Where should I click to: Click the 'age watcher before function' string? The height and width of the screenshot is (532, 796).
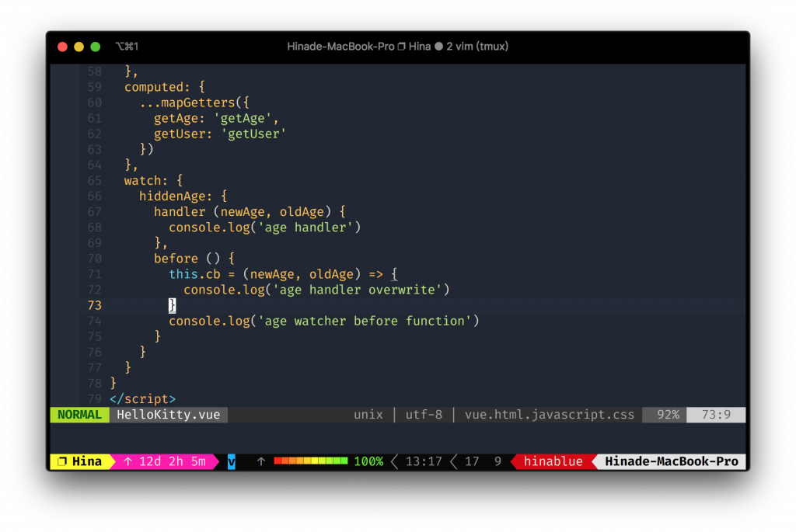365,321
